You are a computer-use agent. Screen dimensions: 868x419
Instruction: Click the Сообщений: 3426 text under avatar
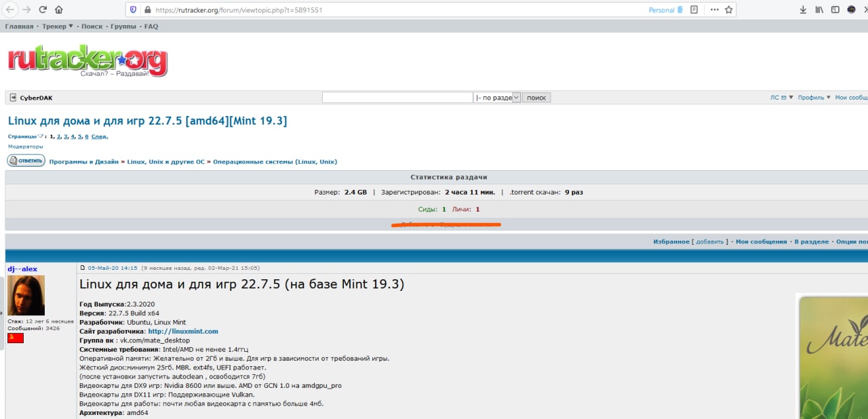[x=33, y=328]
